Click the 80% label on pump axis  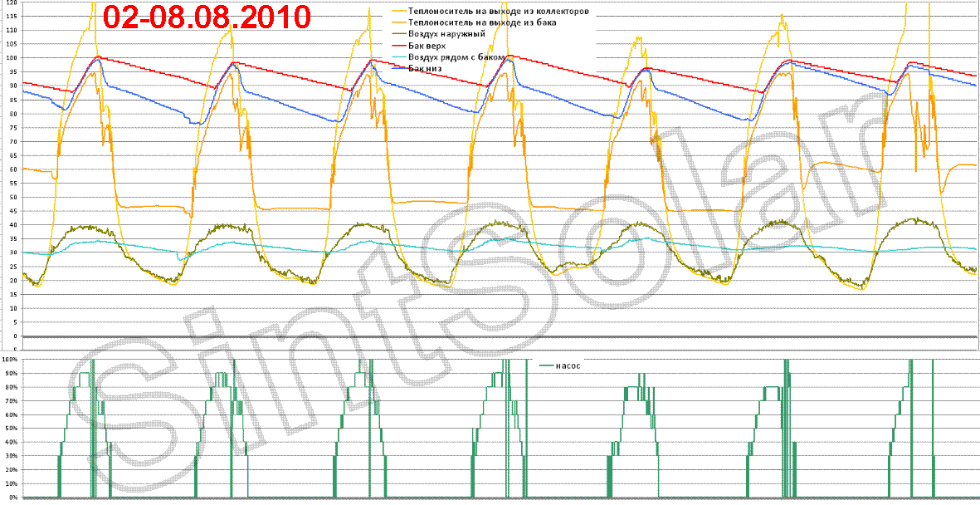[x=12, y=387]
